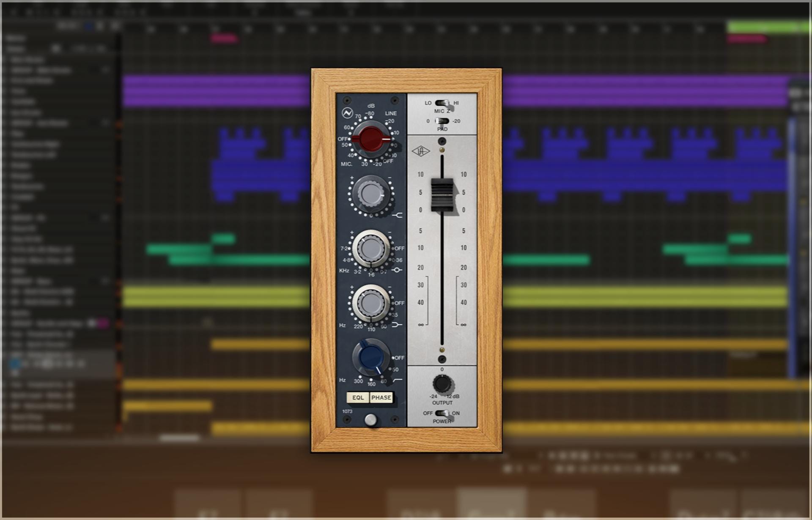812x520 pixels.
Task: Click the grey high shelf knob
Action: [371, 194]
